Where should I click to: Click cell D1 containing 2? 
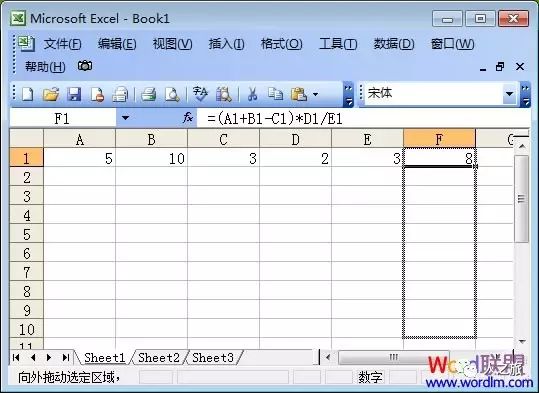coord(296,158)
